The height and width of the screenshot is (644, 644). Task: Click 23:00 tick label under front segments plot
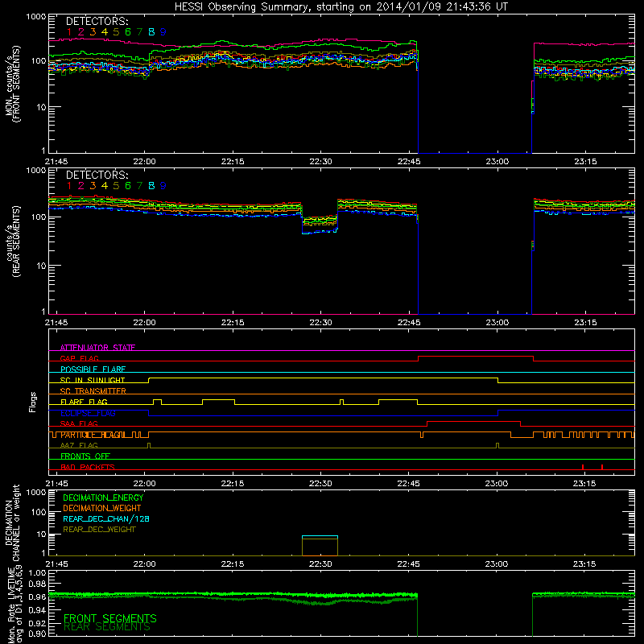(x=497, y=162)
